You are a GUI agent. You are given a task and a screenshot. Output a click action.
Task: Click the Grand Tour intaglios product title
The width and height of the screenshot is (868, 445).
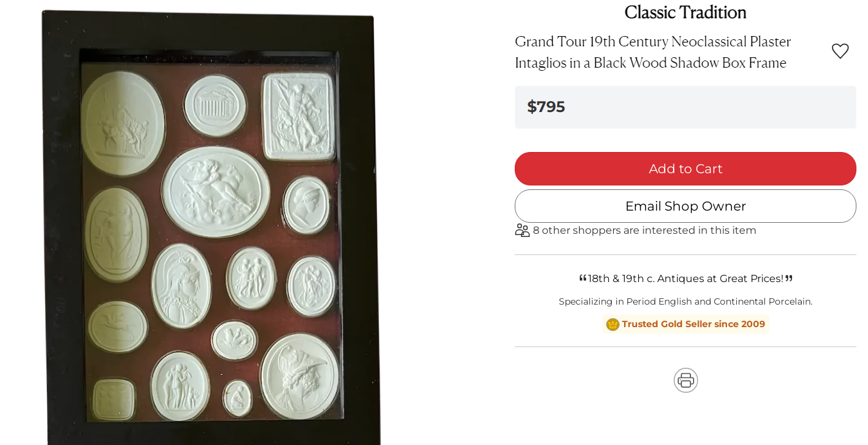pyautogui.click(x=652, y=52)
